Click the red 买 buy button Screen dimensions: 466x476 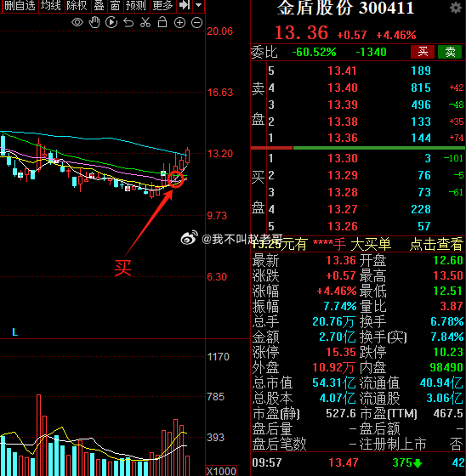(423, 52)
